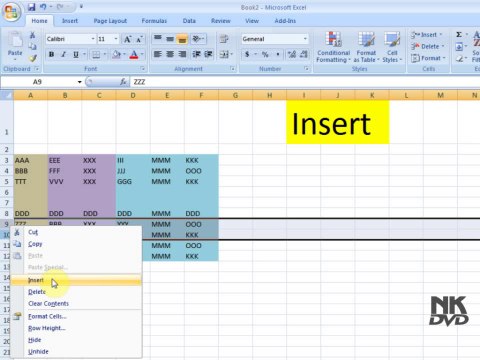Screen dimensions: 480x360
Task: Cut selection using ribbon scissors icon
Action: 32,35
